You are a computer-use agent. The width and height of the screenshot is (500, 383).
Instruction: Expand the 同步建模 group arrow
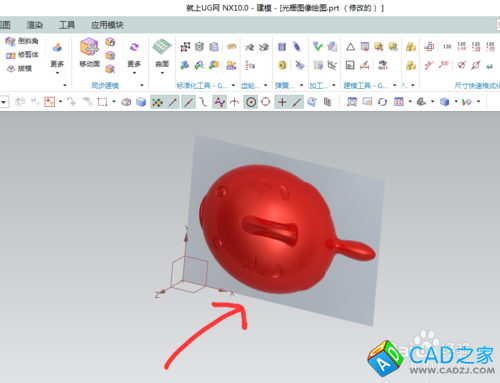click(142, 85)
